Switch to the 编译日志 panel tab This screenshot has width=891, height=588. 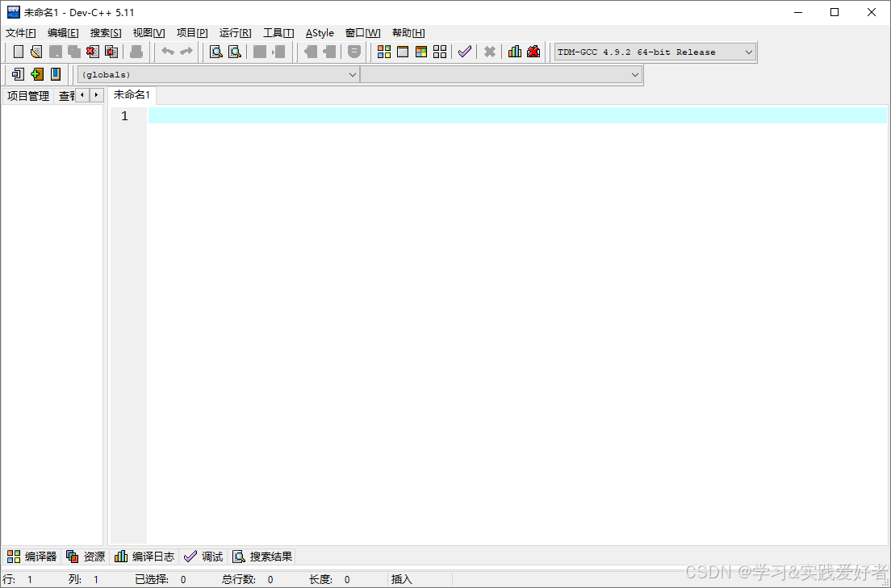point(146,556)
